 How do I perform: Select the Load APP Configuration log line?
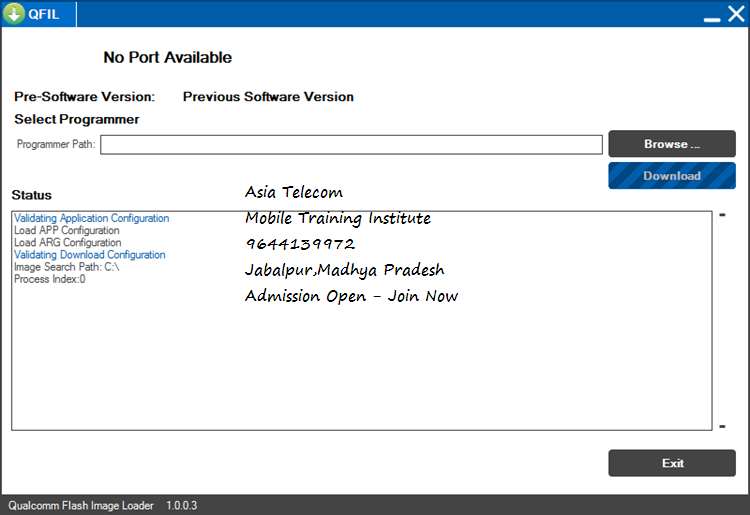pyautogui.click(x=66, y=230)
